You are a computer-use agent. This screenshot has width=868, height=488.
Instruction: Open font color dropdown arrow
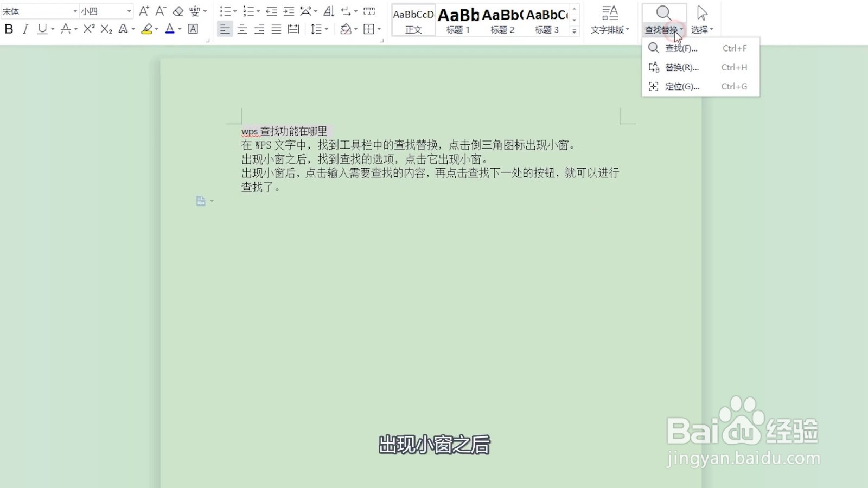pos(180,29)
